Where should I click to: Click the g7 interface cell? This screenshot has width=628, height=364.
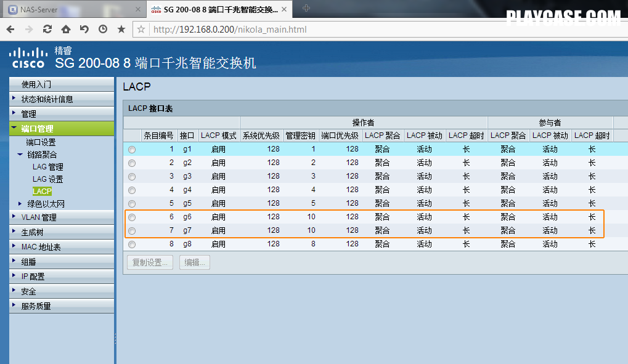click(187, 230)
